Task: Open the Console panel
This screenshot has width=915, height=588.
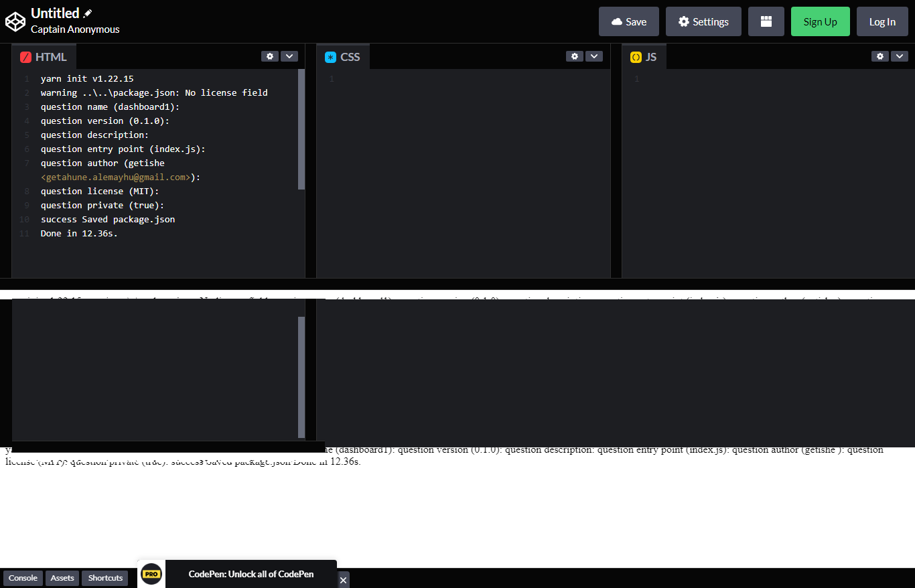Action: 23,578
